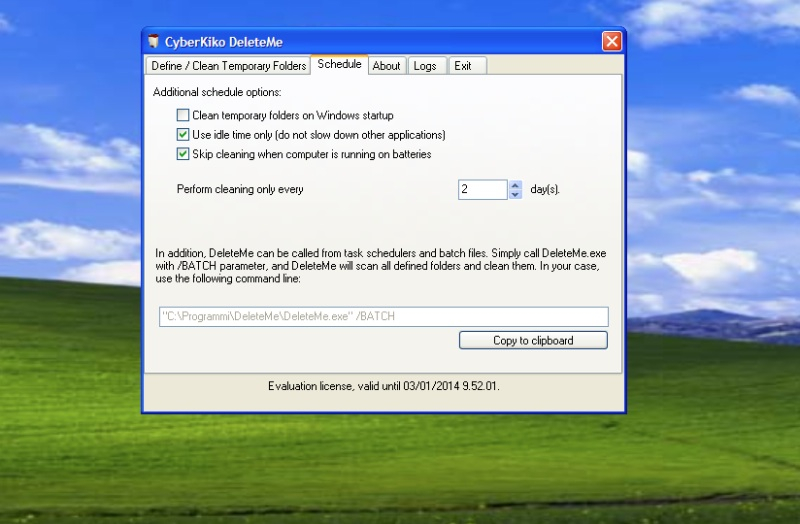Click the Exit tab
The image size is (800, 524).
(462, 66)
